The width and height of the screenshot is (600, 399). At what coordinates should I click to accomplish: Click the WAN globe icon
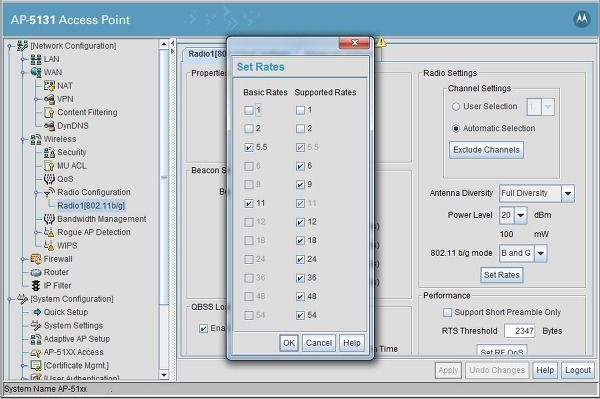(x=36, y=72)
